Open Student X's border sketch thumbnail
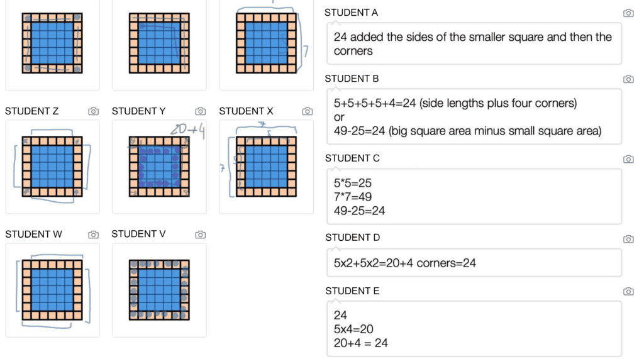The height and width of the screenshot is (359, 644). [x=266, y=167]
